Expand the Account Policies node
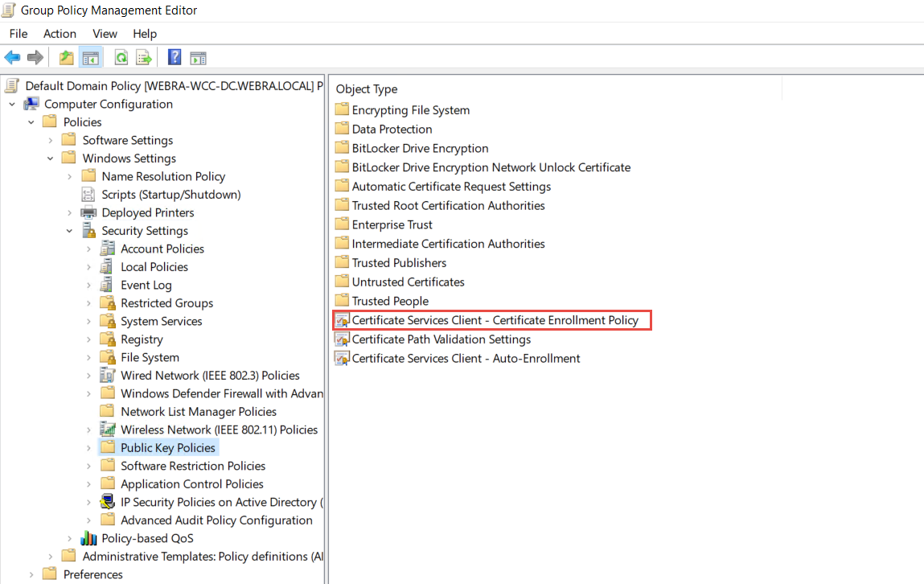Viewport: 924px width, 584px height. [x=88, y=249]
